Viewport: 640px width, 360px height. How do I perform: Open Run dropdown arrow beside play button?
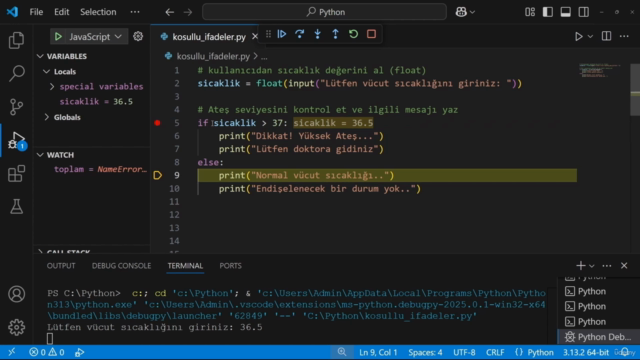[x=590, y=36]
